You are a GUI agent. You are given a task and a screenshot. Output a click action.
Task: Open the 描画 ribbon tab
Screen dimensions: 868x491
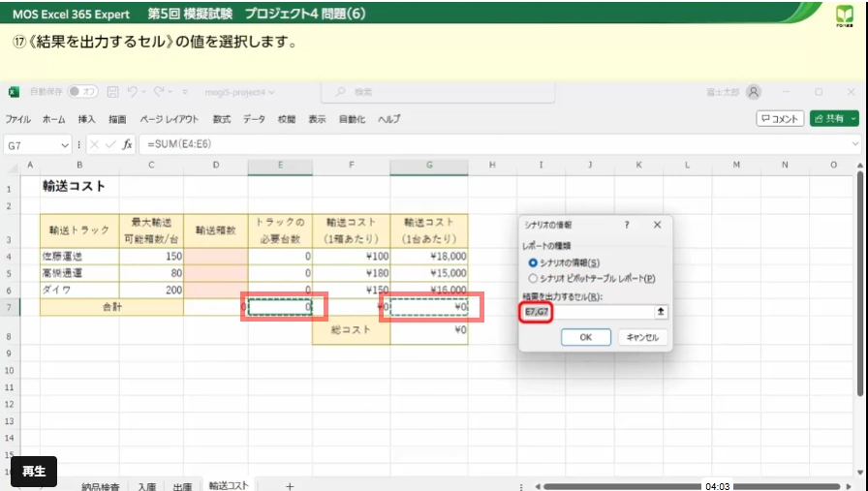click(x=117, y=119)
